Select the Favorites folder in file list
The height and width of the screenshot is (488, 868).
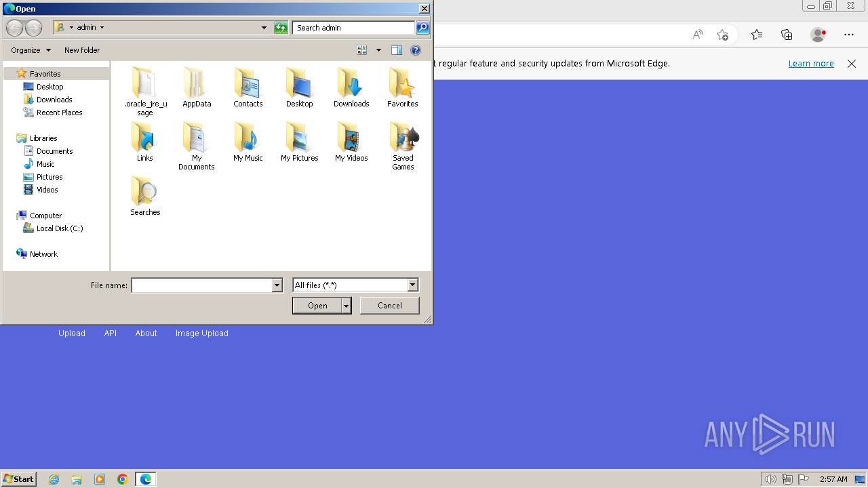403,87
